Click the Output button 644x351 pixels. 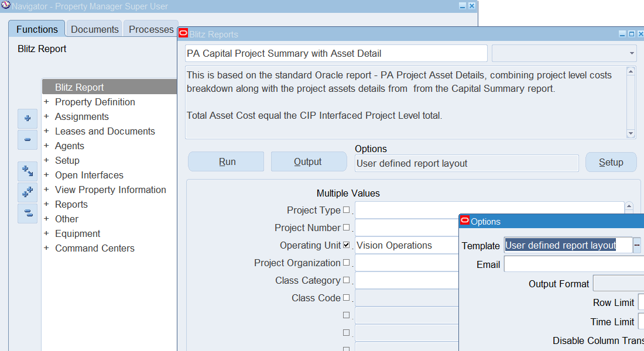click(309, 161)
